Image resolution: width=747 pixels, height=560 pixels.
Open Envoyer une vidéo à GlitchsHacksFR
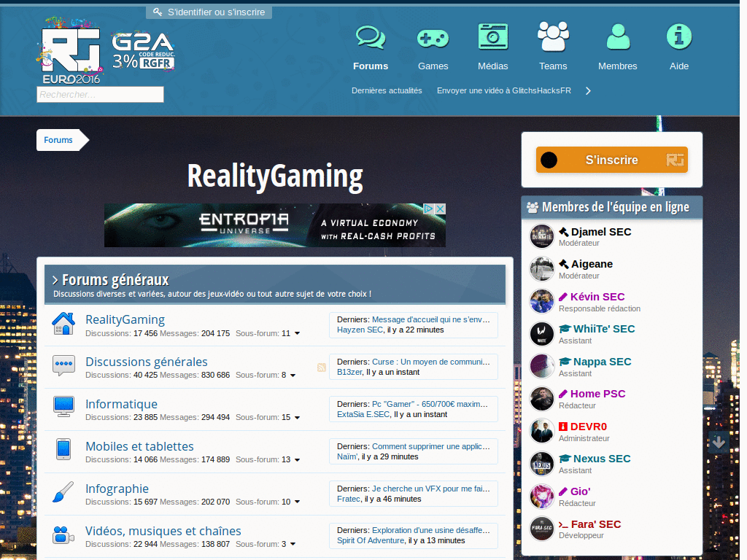504,90
